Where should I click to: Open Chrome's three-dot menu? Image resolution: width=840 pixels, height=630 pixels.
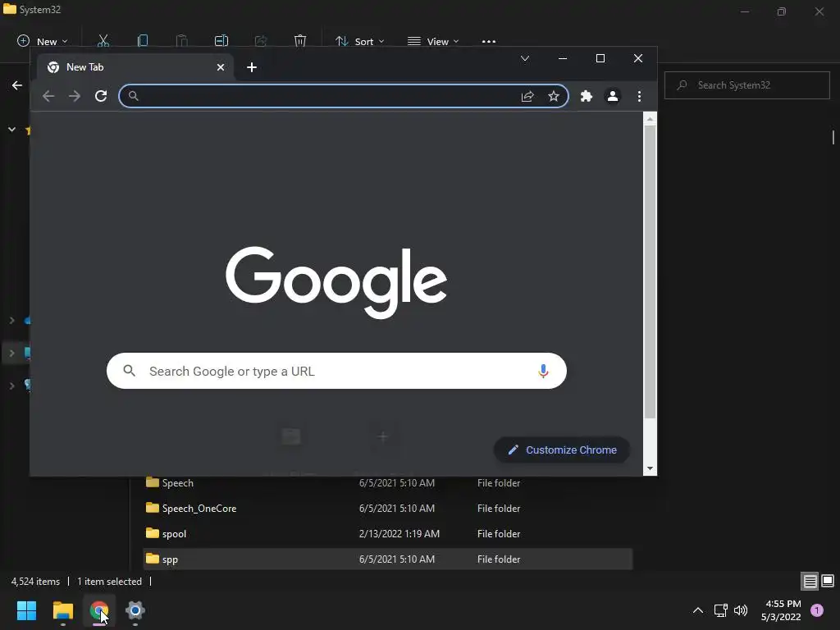[x=639, y=96]
